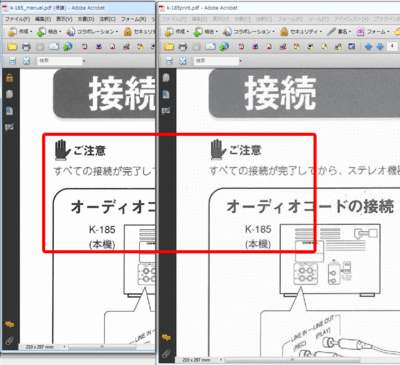
Task: Click scrolling page mode icon in k-185print.pdf window
Action: 169,61
